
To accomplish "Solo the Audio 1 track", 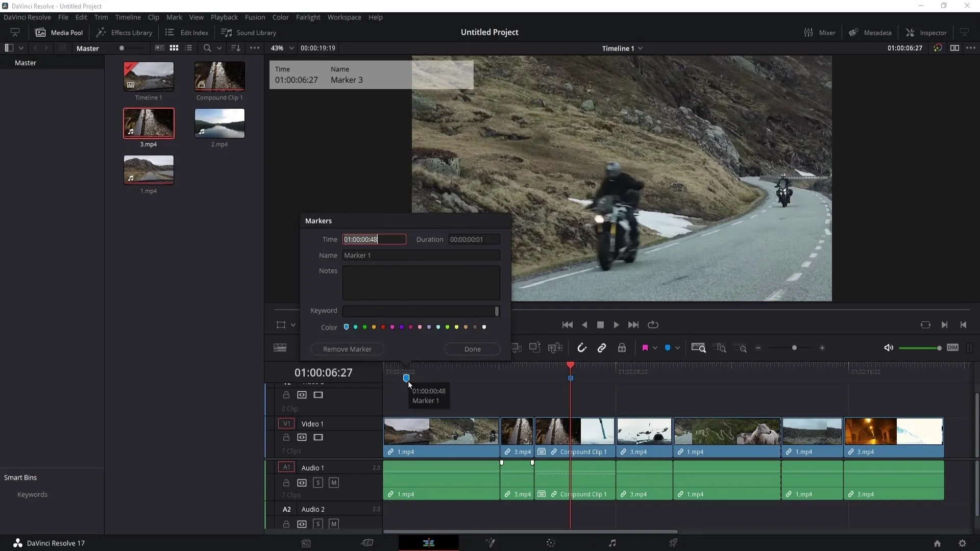I will (x=318, y=483).
